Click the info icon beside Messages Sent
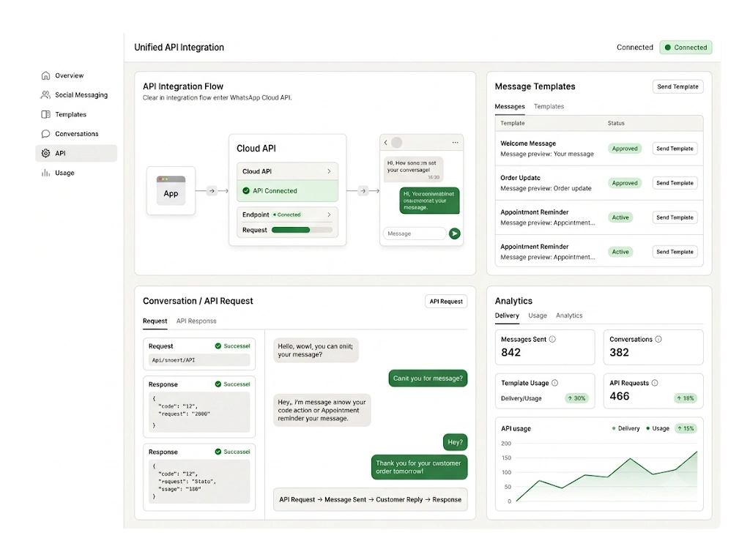The height and width of the screenshot is (560, 750). [x=552, y=339]
